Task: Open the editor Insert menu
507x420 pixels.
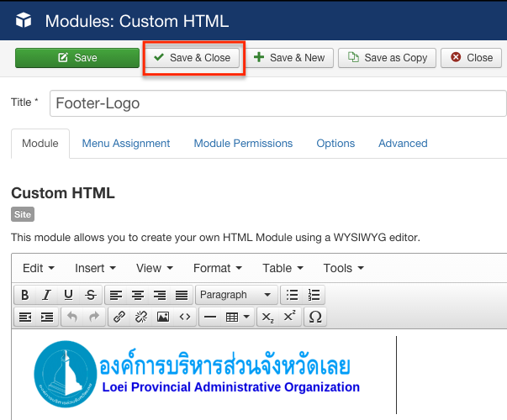Action: click(x=95, y=268)
